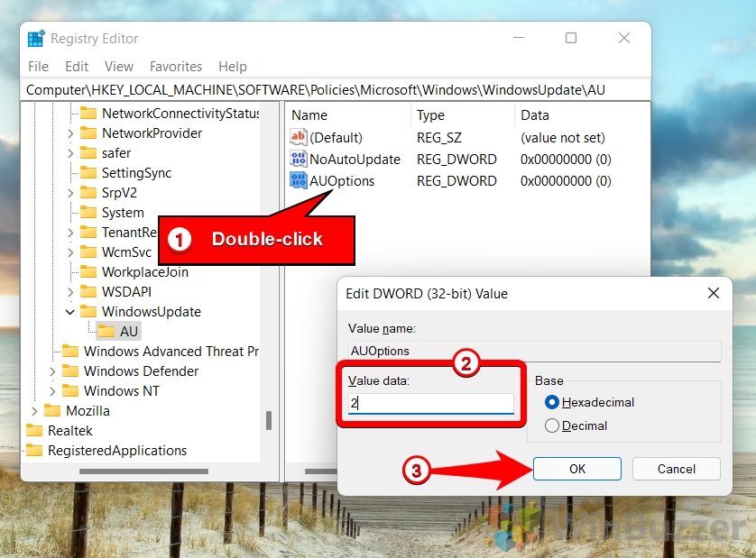
Task: Expand the SrpV2 key
Action: [70, 193]
